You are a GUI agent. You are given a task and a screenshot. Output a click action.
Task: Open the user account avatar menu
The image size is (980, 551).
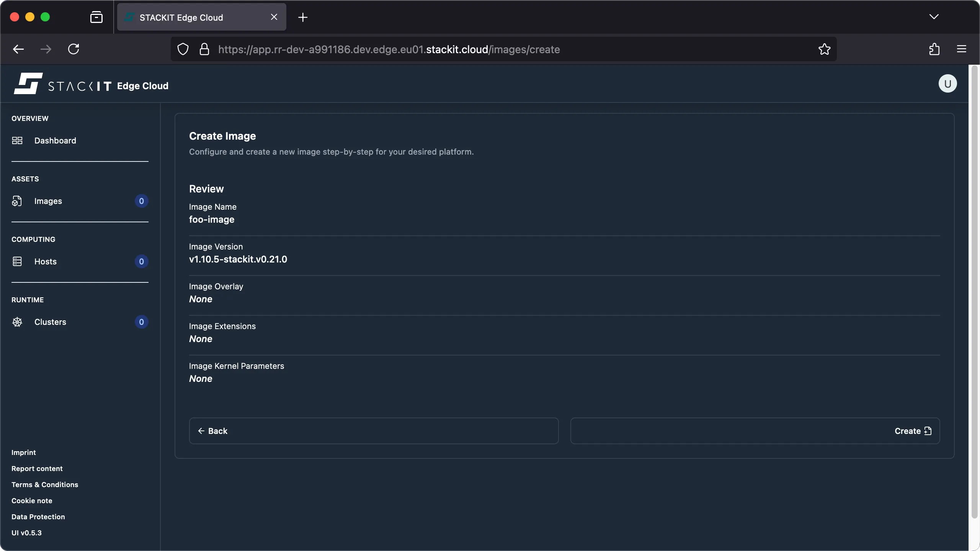pos(947,83)
